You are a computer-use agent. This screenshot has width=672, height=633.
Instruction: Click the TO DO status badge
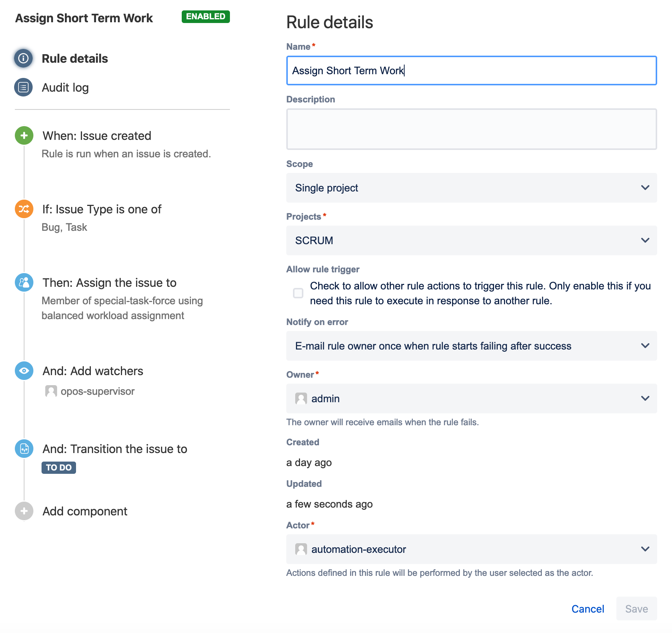pyautogui.click(x=59, y=468)
